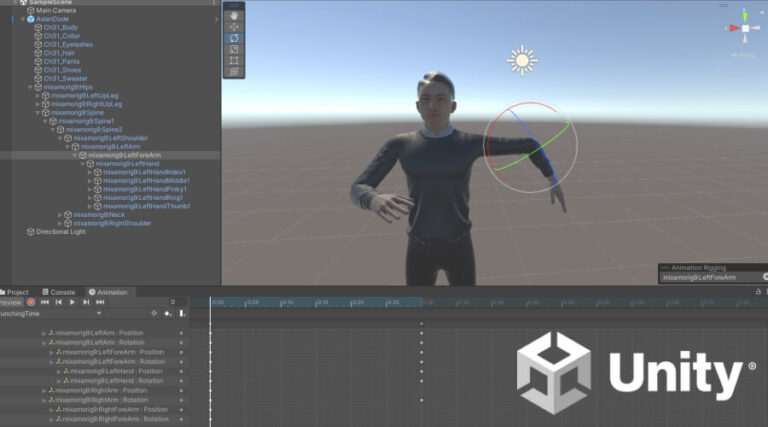Viewport: 768px width, 427px height.
Task: Click the sun Directional Light gizmo
Action: 521,60
